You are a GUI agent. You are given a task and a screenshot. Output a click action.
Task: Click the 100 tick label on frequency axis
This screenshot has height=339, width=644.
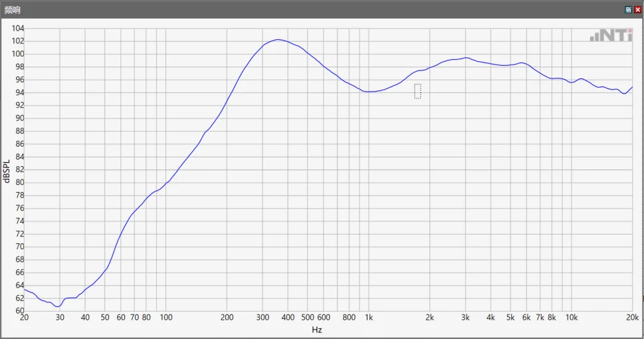pyautogui.click(x=166, y=317)
